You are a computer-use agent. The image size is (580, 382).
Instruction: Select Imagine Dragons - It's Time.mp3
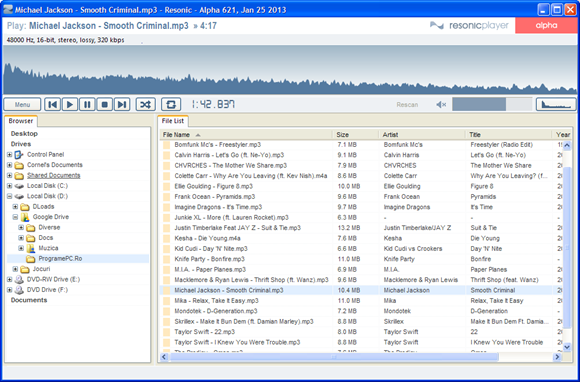(x=218, y=207)
